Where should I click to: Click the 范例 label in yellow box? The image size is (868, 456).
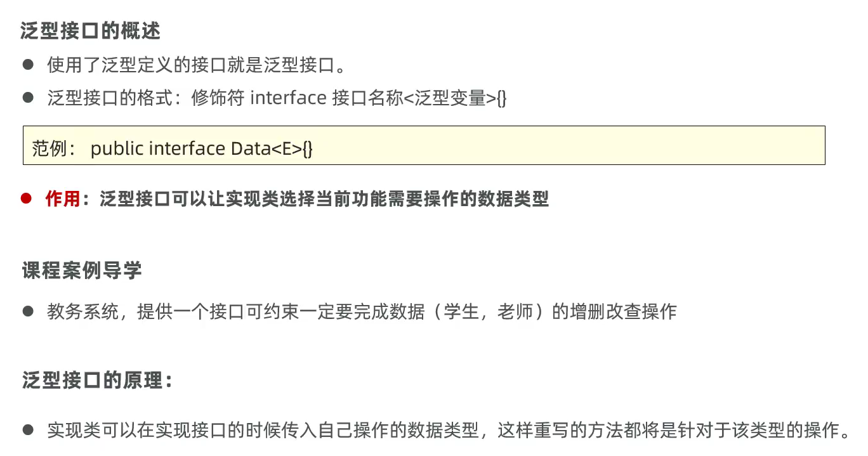(x=53, y=149)
